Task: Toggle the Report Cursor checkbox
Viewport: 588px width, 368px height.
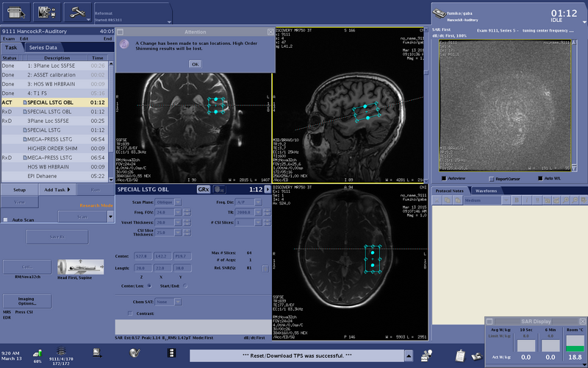Action: point(492,179)
